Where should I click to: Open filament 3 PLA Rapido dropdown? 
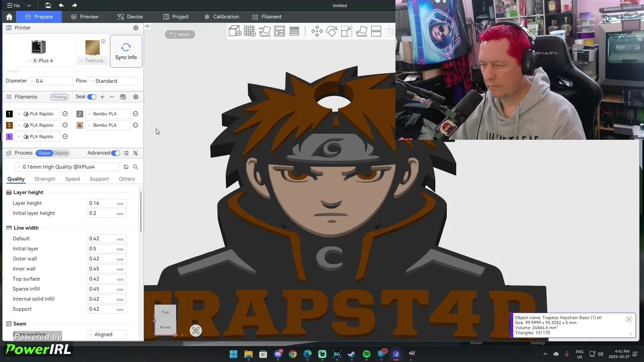(38, 125)
